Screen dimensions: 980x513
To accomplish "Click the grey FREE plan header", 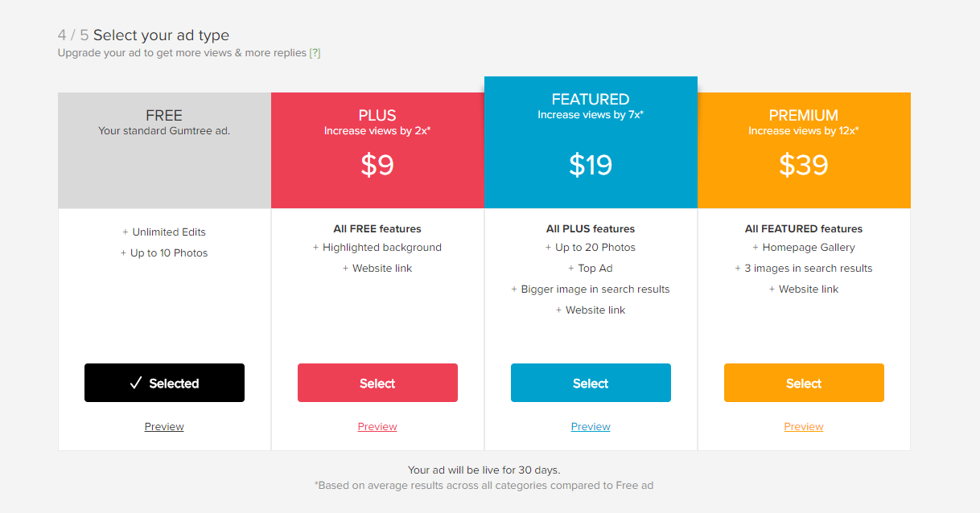I will (164, 150).
